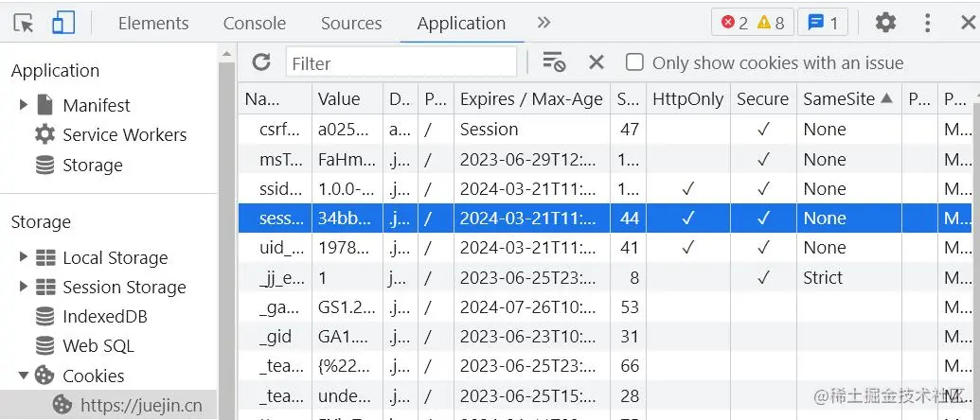
Task: Switch to the Console tab
Action: pyautogui.click(x=254, y=24)
